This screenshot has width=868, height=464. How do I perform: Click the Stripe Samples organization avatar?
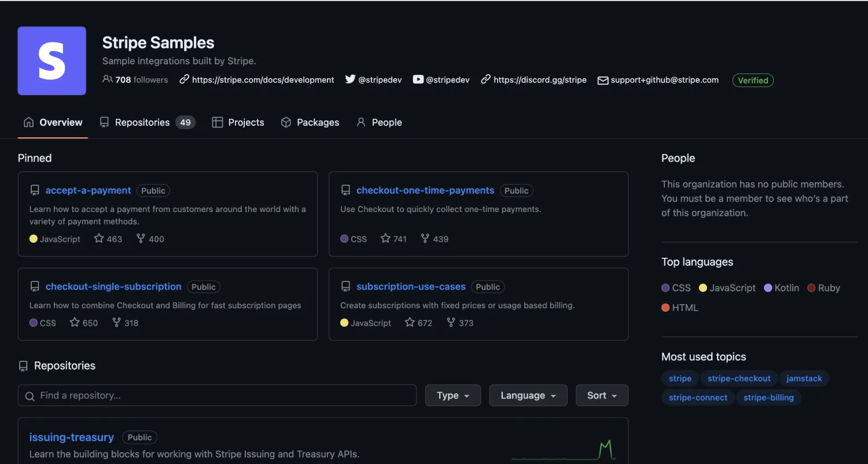tap(52, 61)
